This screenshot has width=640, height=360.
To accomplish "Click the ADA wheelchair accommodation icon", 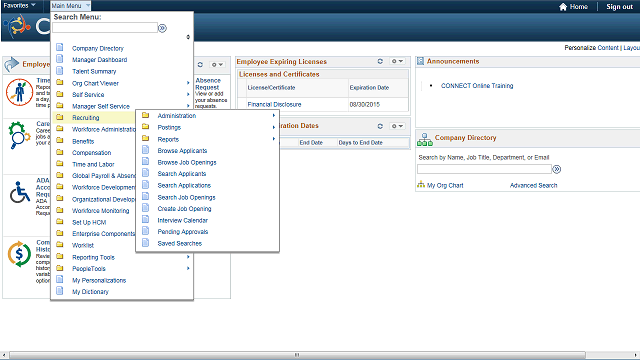I will coord(20,192).
